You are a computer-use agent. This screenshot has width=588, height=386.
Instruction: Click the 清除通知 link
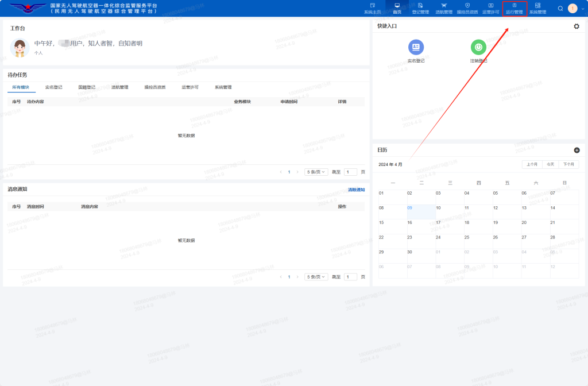(356, 190)
